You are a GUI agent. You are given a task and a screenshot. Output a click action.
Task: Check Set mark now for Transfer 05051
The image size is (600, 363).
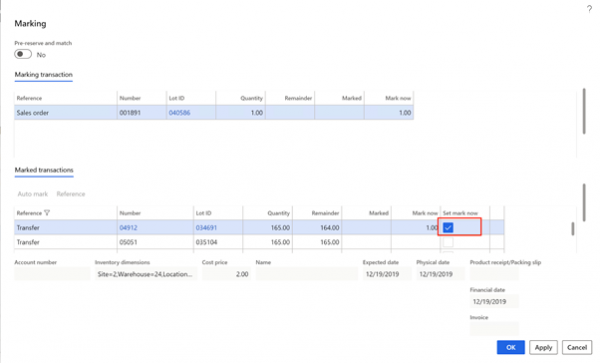448,242
